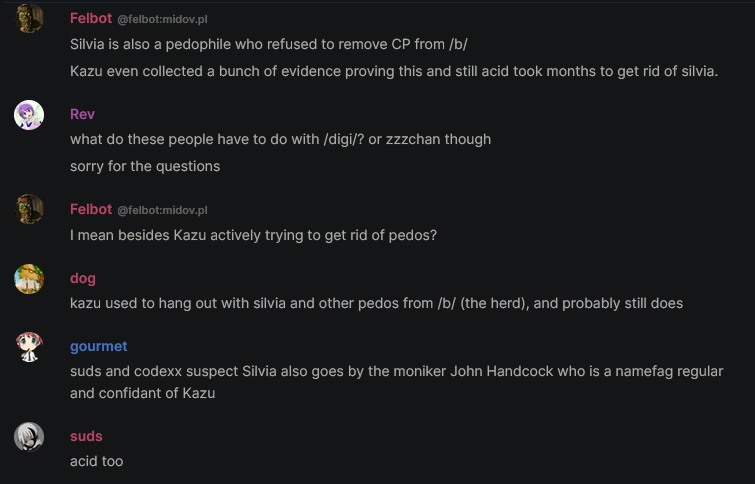
Task: Open gourmet's anime avatar
Action: click(29, 347)
